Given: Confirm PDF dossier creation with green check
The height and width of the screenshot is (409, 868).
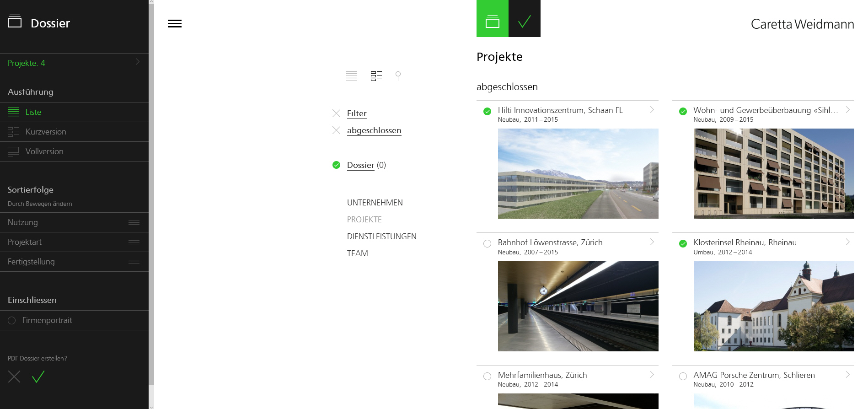Looking at the screenshot, I should (38, 377).
